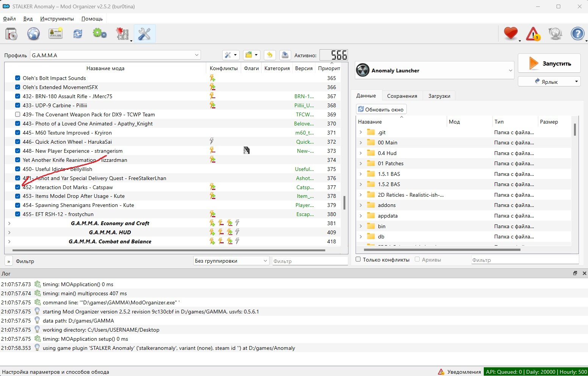Viewport: 588px width, 376px height.
Task: Open the G.A.M.M.A profile dropdown
Action: point(115,55)
